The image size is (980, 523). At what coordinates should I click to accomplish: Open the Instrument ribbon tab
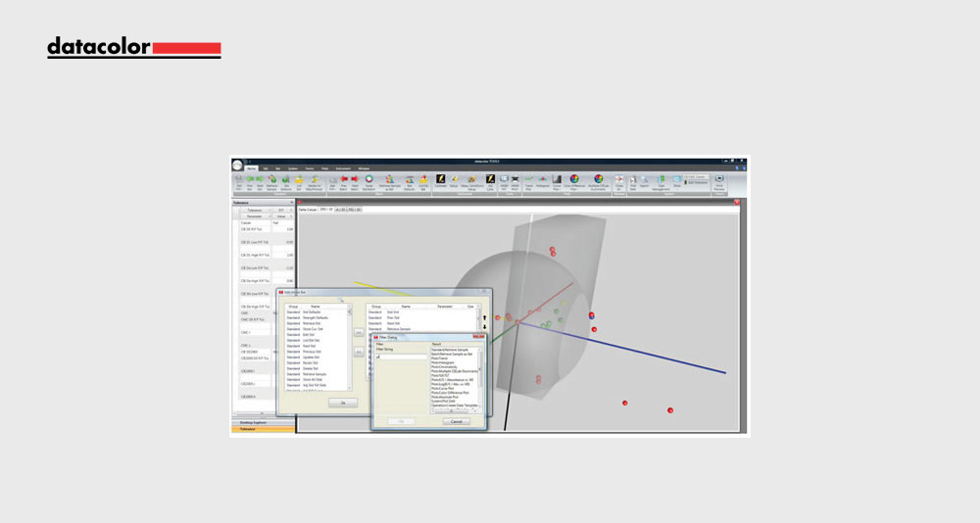343,168
